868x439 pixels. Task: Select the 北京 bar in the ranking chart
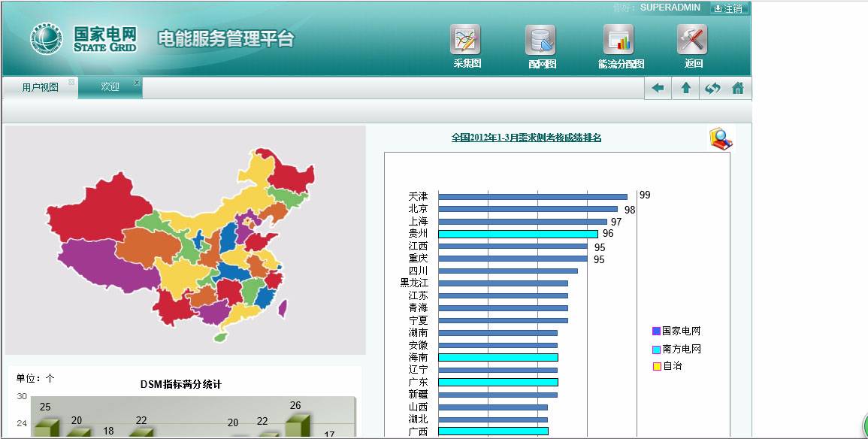click(528, 209)
